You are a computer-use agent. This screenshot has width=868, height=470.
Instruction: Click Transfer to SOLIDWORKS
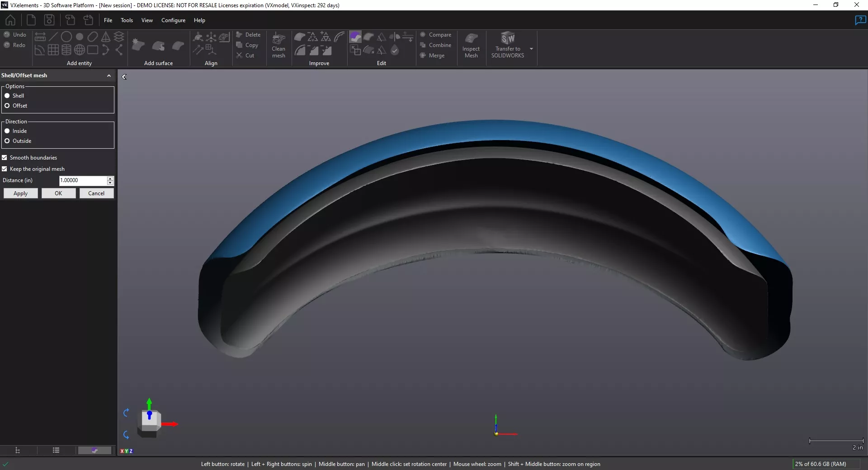508,45
